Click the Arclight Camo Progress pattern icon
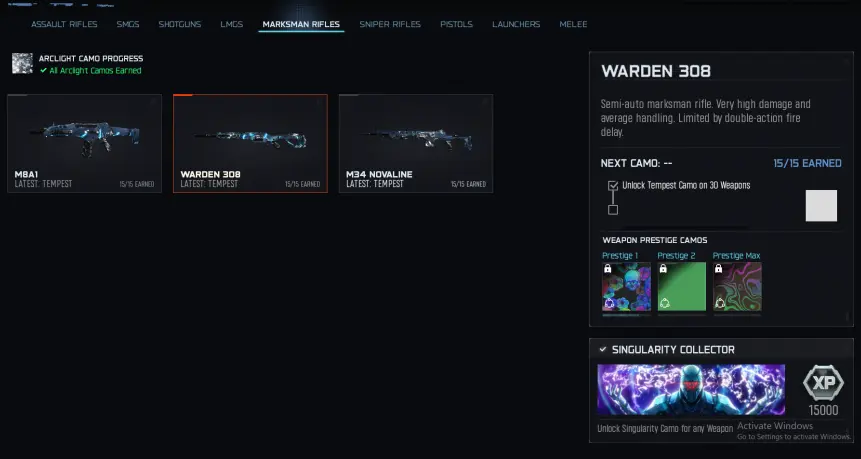The image size is (861, 459). coord(23,64)
